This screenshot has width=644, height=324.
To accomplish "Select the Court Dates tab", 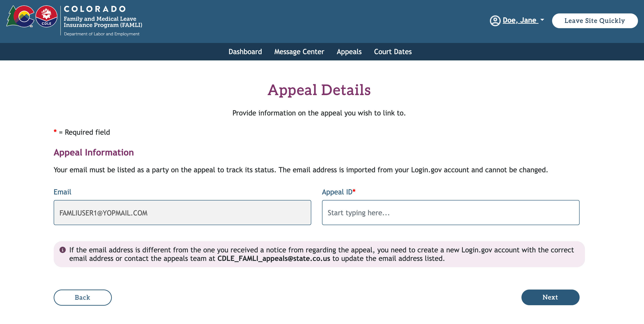I will click(393, 52).
